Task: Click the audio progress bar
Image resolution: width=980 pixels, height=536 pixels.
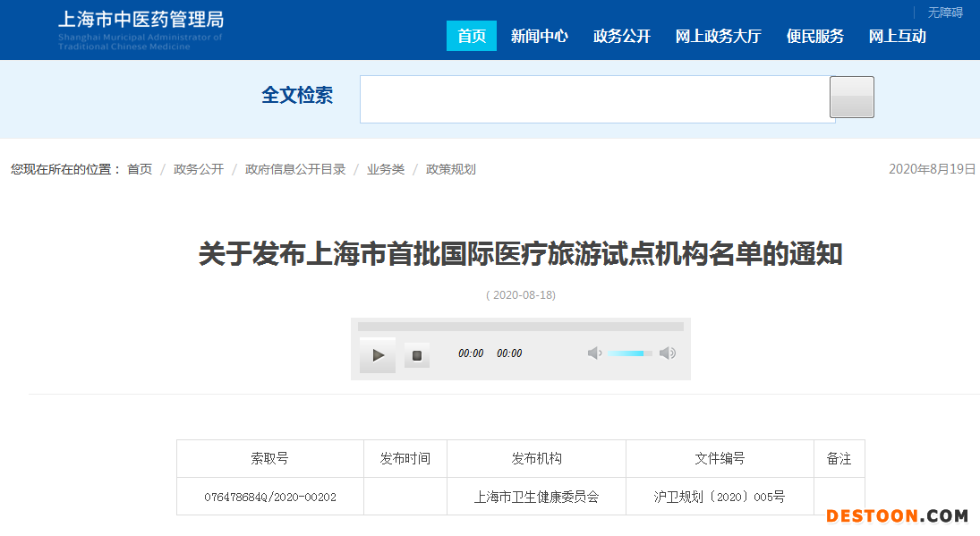Action: (520, 327)
